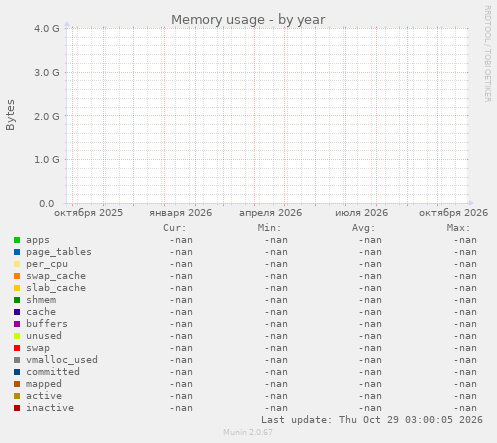Click the 'shmem' legend label
Image resolution: width=497 pixels, height=443 pixels.
coord(41,300)
